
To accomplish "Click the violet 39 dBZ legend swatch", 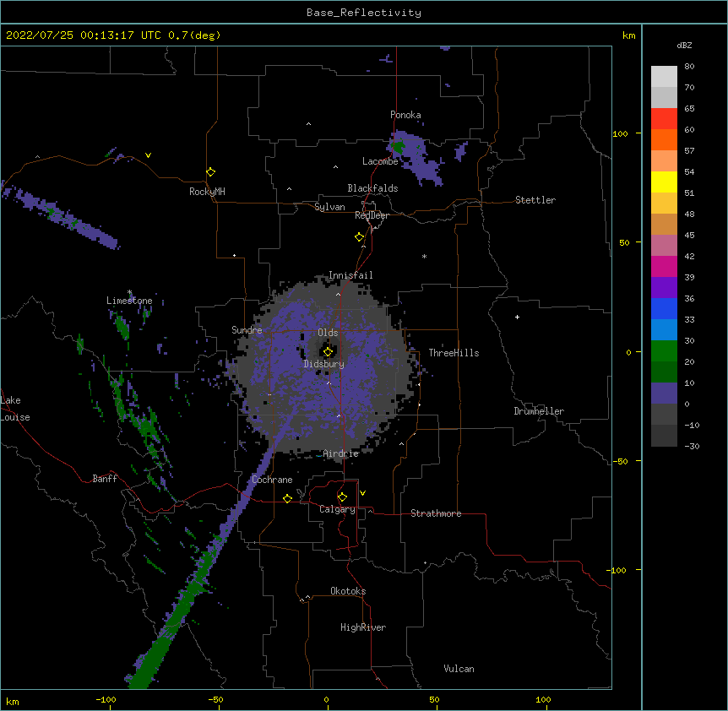I will click(x=664, y=288).
